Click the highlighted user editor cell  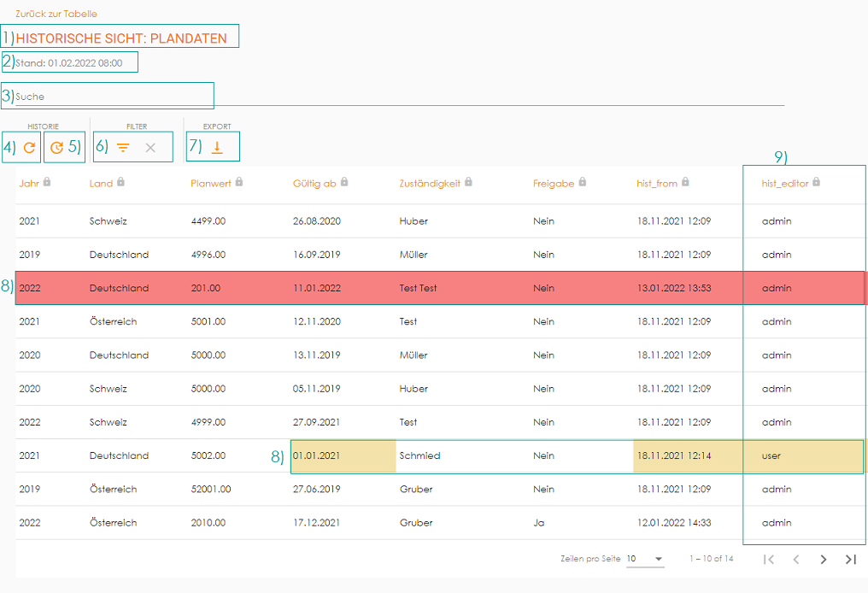pyautogui.click(x=771, y=455)
